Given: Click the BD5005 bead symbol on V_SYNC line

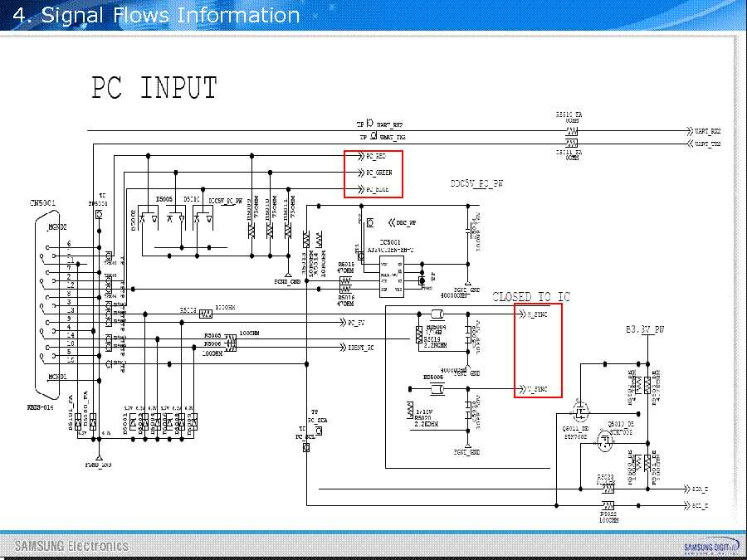Looking at the screenshot, I should [437, 390].
